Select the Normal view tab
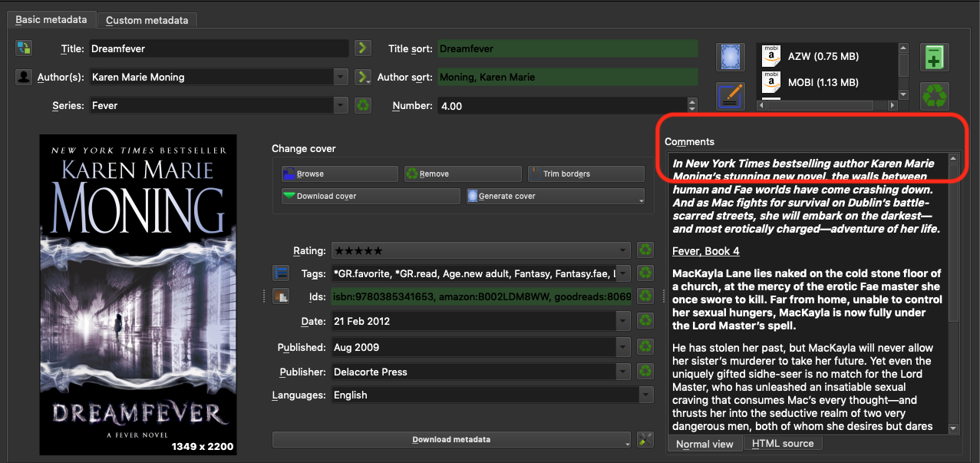The height and width of the screenshot is (463, 980). coord(704,444)
